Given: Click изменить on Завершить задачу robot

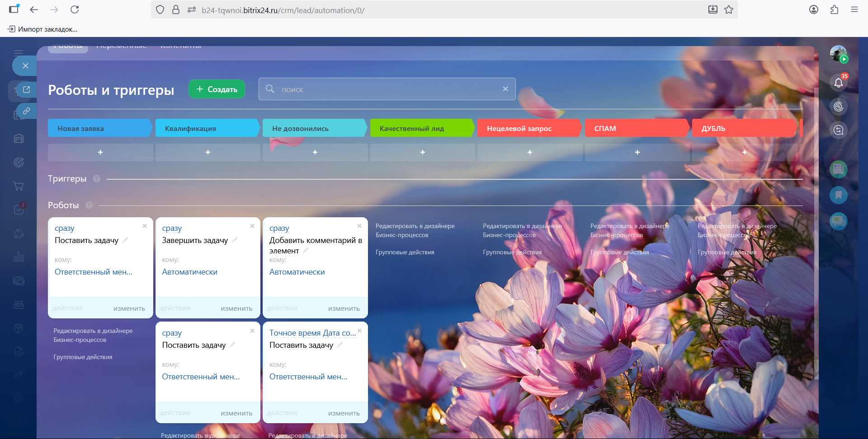Looking at the screenshot, I should [x=236, y=308].
